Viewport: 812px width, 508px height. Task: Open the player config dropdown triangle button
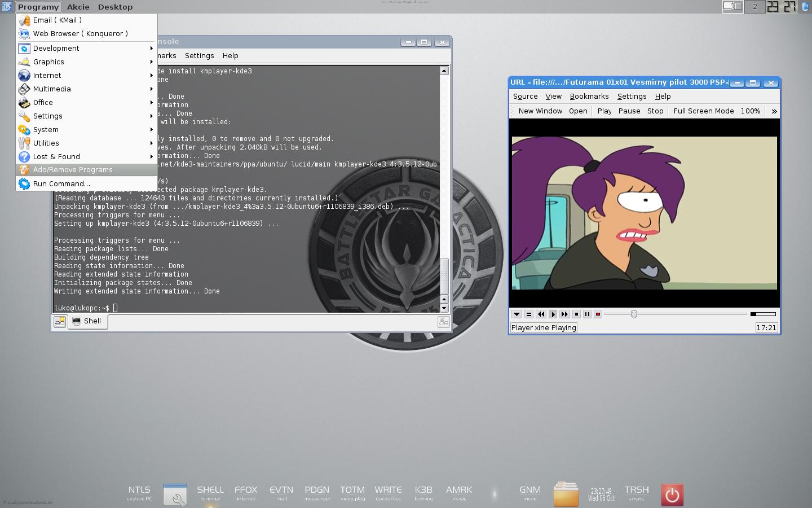coord(517,314)
